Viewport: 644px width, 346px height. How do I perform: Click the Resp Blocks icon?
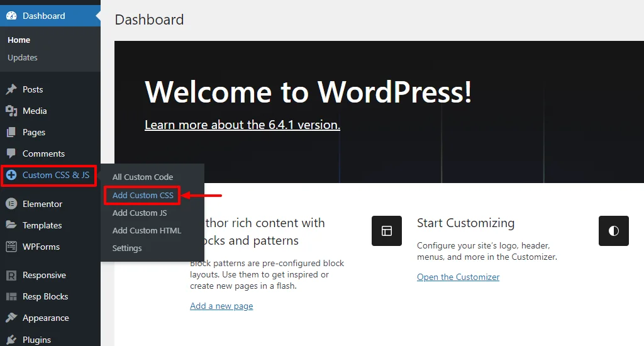coord(11,296)
